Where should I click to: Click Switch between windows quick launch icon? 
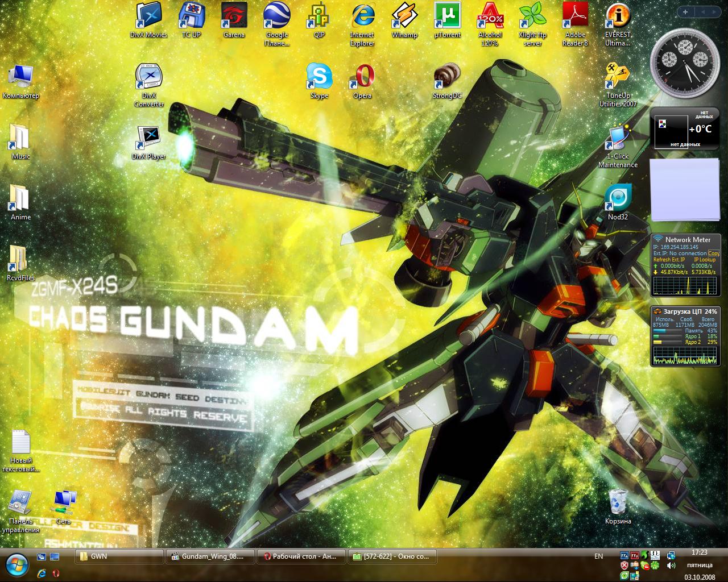coord(42,556)
